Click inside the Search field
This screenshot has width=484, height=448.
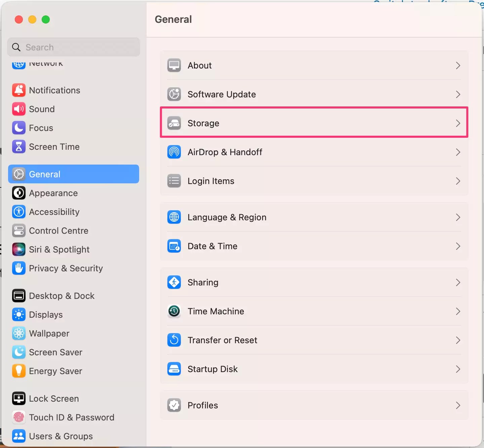(74, 47)
